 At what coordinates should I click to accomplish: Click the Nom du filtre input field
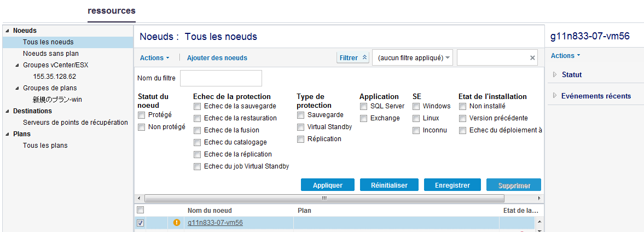tap(221, 78)
